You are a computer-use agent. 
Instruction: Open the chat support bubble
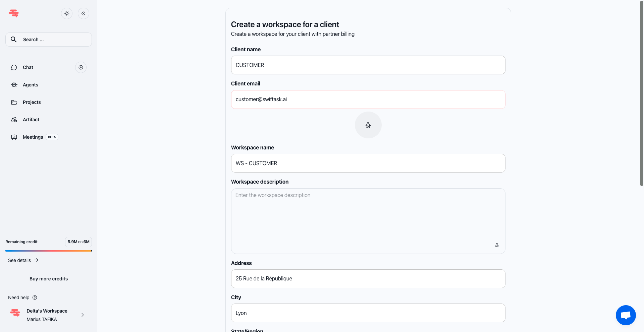tap(626, 315)
